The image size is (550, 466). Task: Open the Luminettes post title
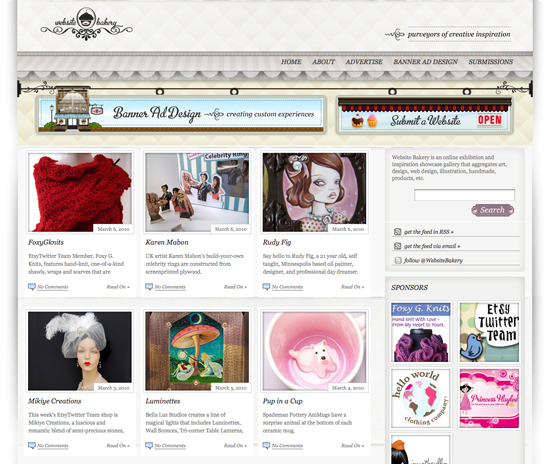pos(163,401)
